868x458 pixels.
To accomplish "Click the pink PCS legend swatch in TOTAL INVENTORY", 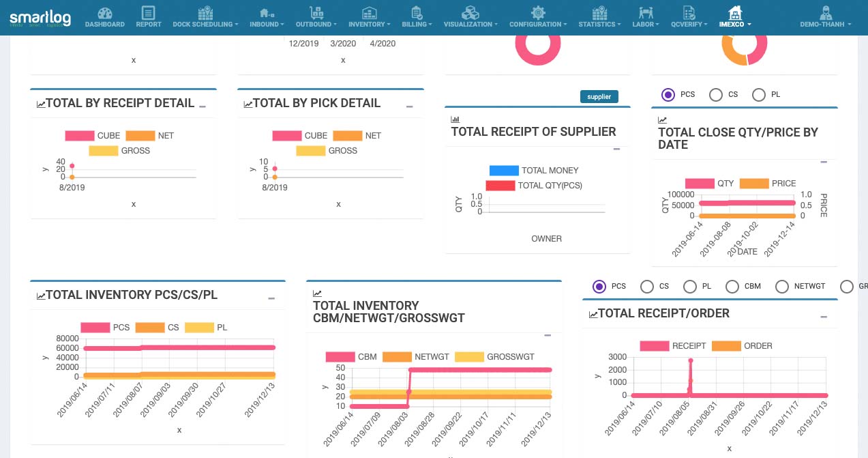I will (x=95, y=328).
